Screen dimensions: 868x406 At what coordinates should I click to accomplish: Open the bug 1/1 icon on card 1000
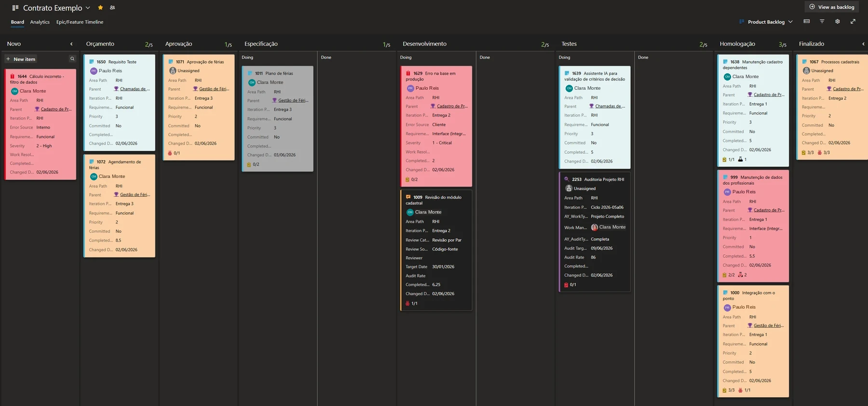point(744,390)
